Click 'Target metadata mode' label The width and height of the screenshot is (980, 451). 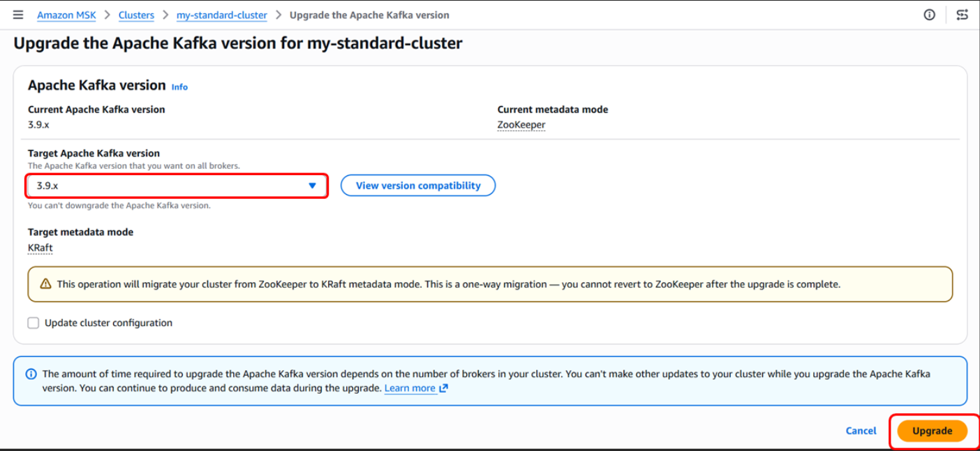[x=80, y=232]
